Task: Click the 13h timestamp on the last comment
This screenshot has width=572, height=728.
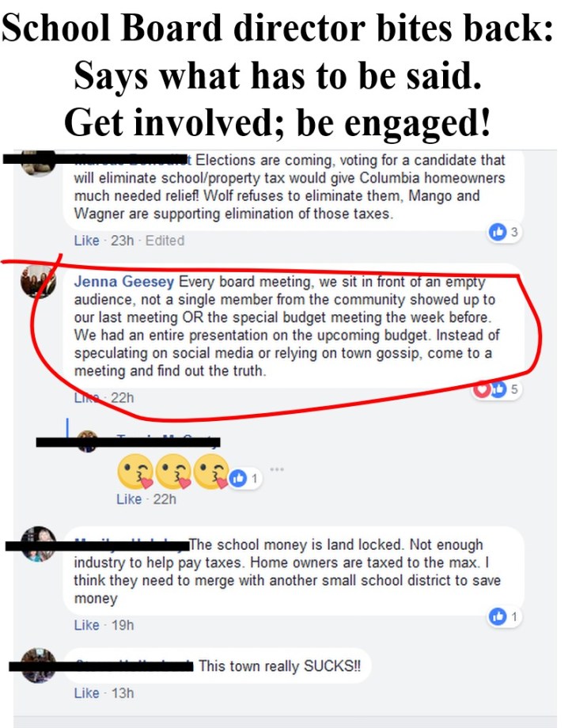Action: coord(123,693)
